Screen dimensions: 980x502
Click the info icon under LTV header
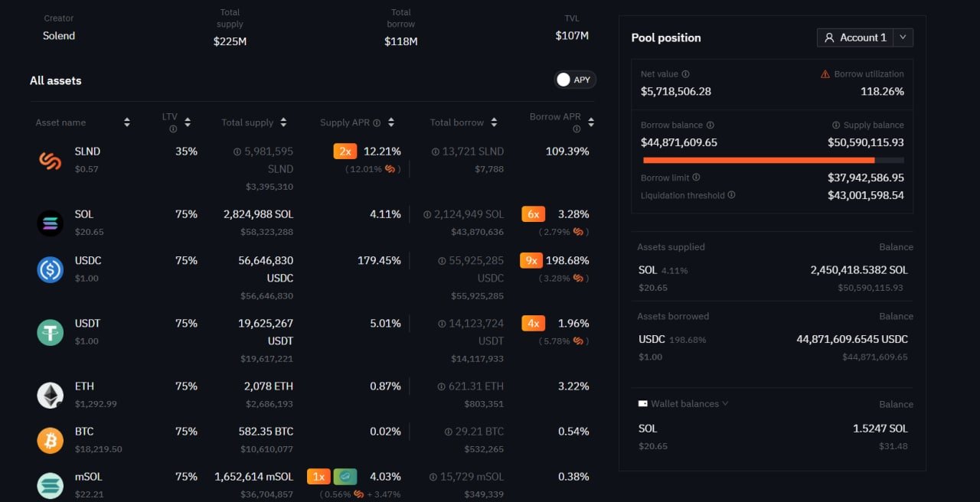(x=173, y=129)
